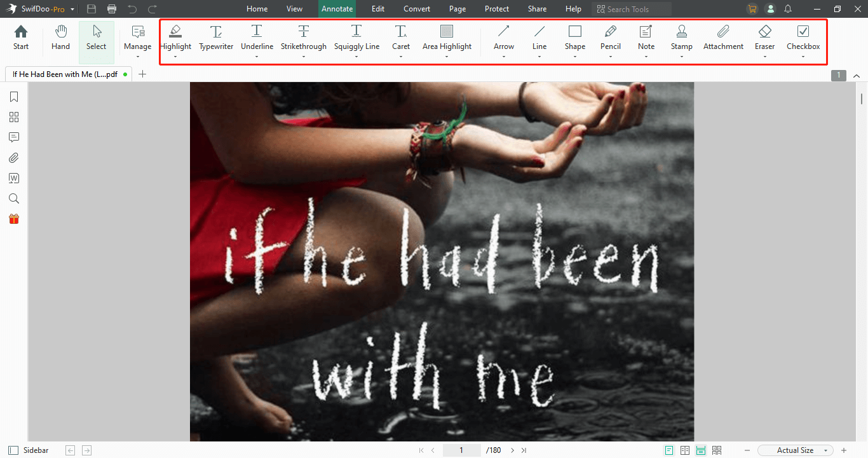Expand the Area Highlight dropdown arrow
Screen dimensions: 868x458
coord(447,57)
